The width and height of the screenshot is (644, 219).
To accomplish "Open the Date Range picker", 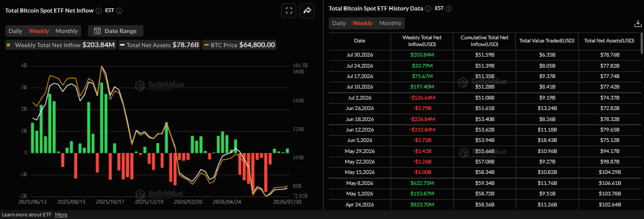I will point(116,31).
